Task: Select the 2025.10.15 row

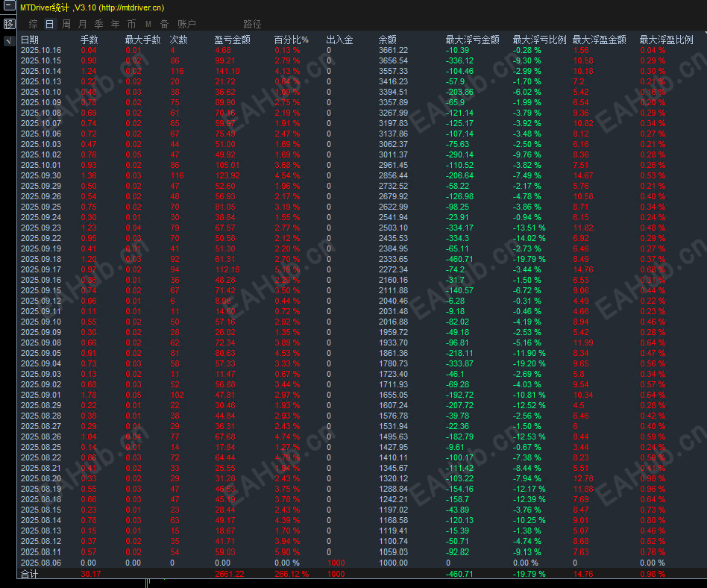Action: point(362,60)
